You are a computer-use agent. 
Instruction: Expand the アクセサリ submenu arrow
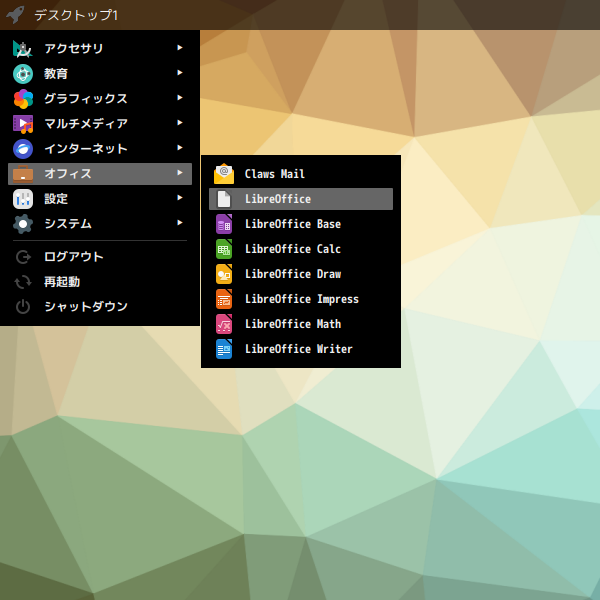pyautogui.click(x=180, y=47)
